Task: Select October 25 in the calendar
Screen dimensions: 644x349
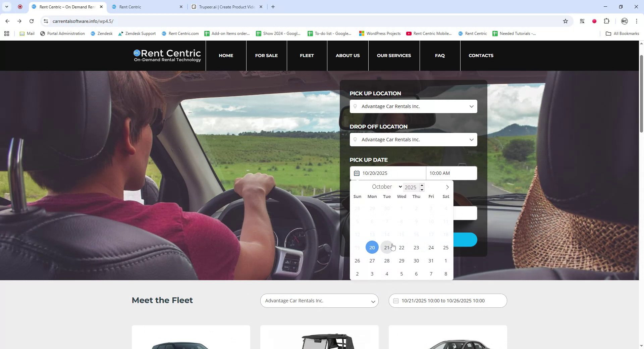Action: (x=445, y=247)
